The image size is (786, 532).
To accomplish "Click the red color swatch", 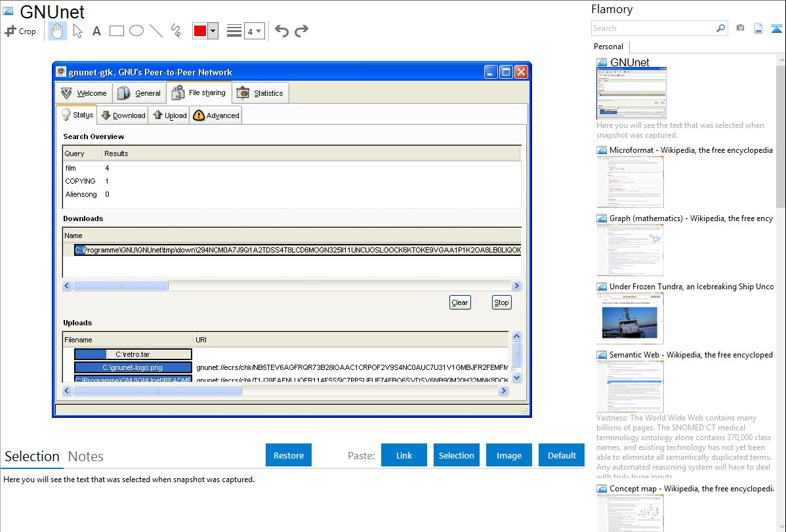I will coord(200,31).
